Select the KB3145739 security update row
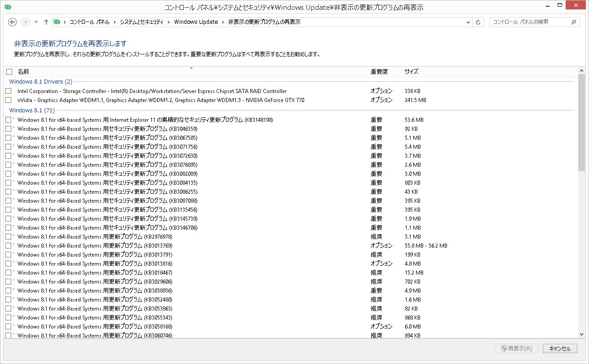Image resolution: width=589 pixels, height=364 pixels. pos(289,219)
